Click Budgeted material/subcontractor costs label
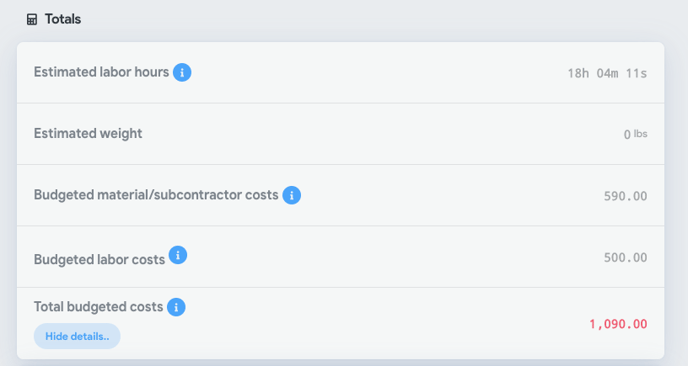The image size is (688, 366). [x=156, y=195]
